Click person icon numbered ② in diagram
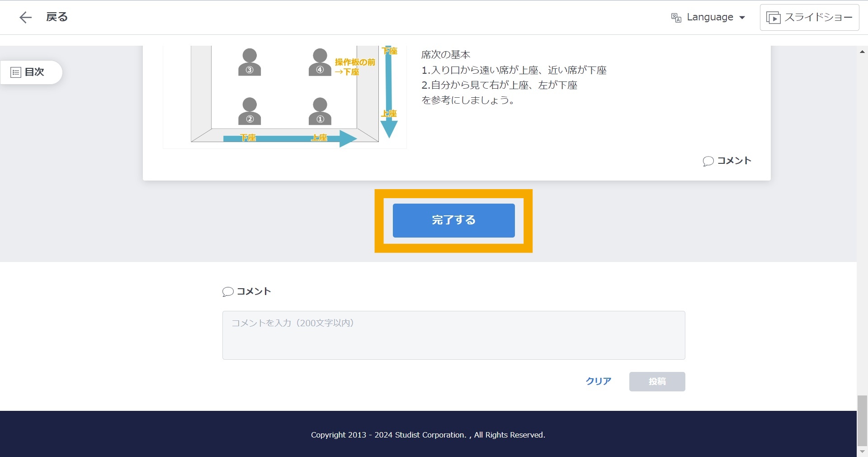 [x=250, y=111]
